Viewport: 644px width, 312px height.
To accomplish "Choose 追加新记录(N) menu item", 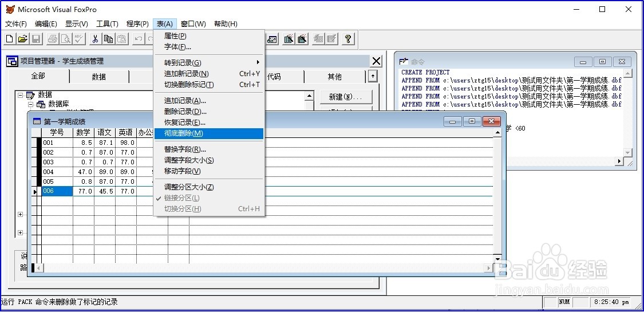I will click(209, 74).
